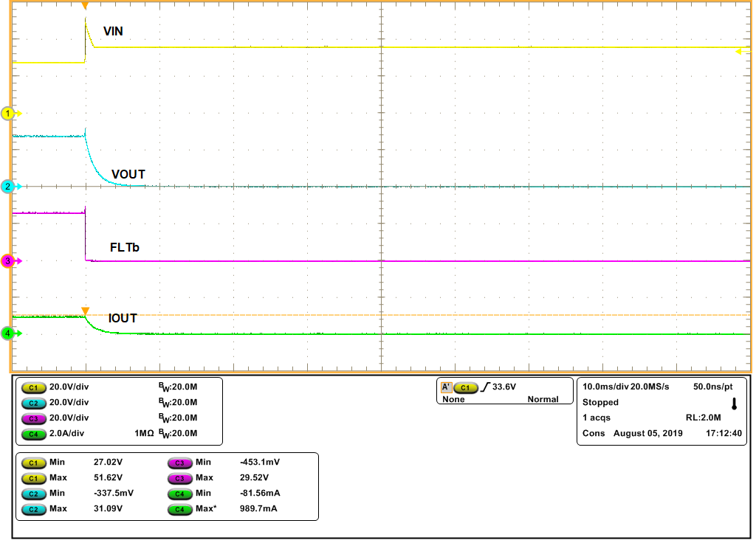The height and width of the screenshot is (543, 756).
Task: Click the A' trigger source badge
Action: pyautogui.click(x=447, y=385)
